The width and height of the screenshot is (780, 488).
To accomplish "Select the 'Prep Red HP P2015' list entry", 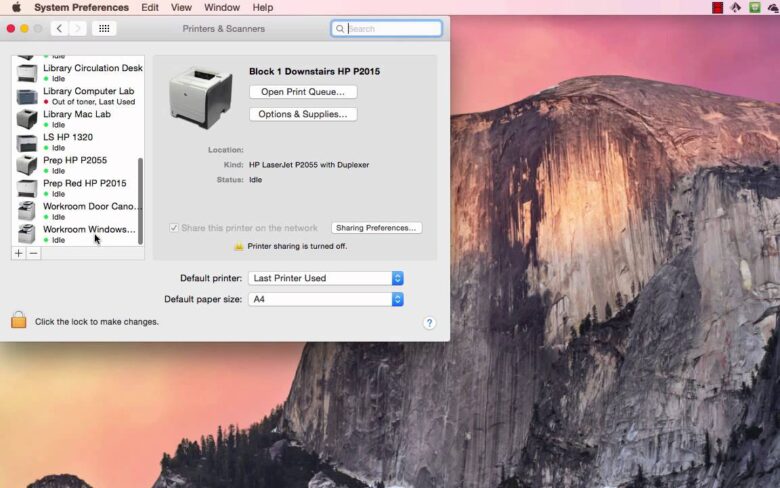I will [x=78, y=189].
